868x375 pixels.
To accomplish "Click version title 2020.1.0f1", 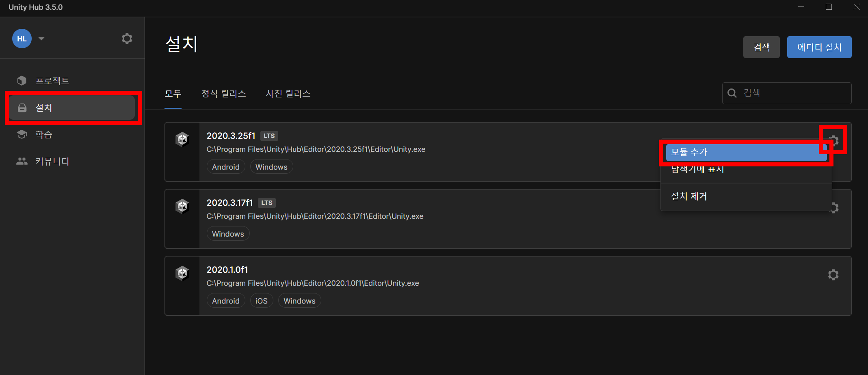I will (227, 270).
